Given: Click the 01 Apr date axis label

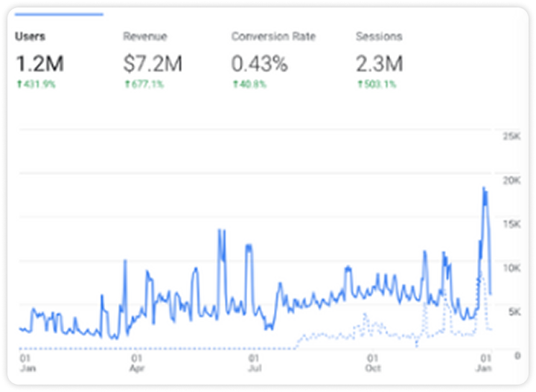Looking at the screenshot, I should [136, 363].
